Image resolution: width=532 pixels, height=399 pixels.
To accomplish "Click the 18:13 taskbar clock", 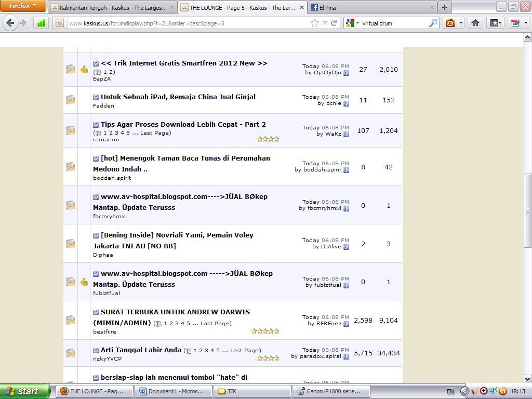I will click(x=518, y=391).
